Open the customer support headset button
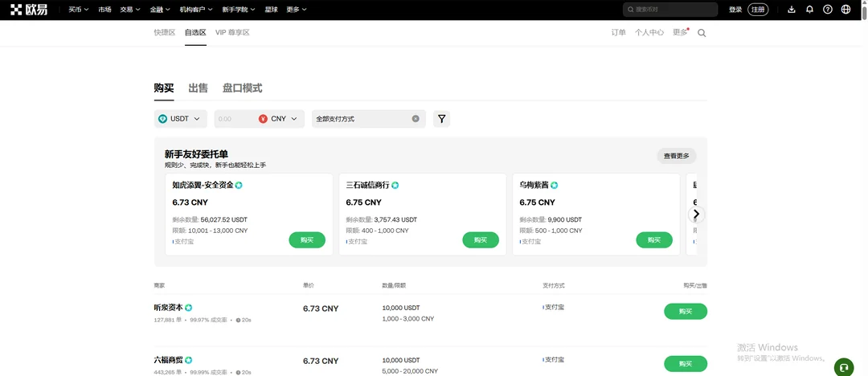868x376 pixels. pyautogui.click(x=844, y=366)
